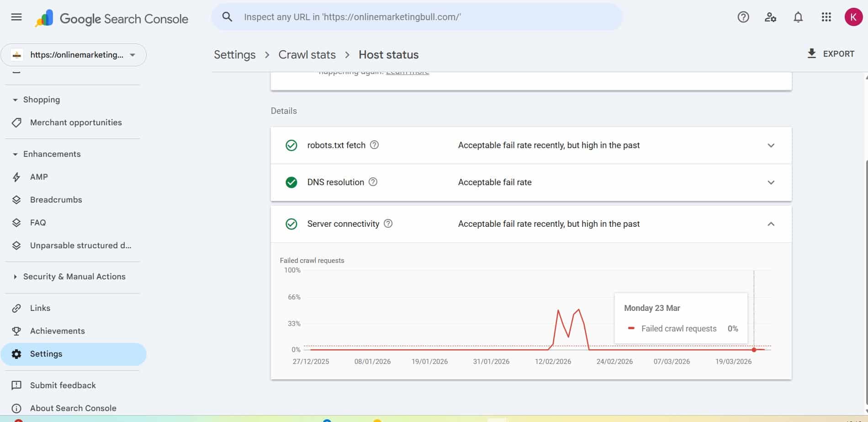Open the Learn more link
The image size is (868, 422).
click(x=407, y=71)
